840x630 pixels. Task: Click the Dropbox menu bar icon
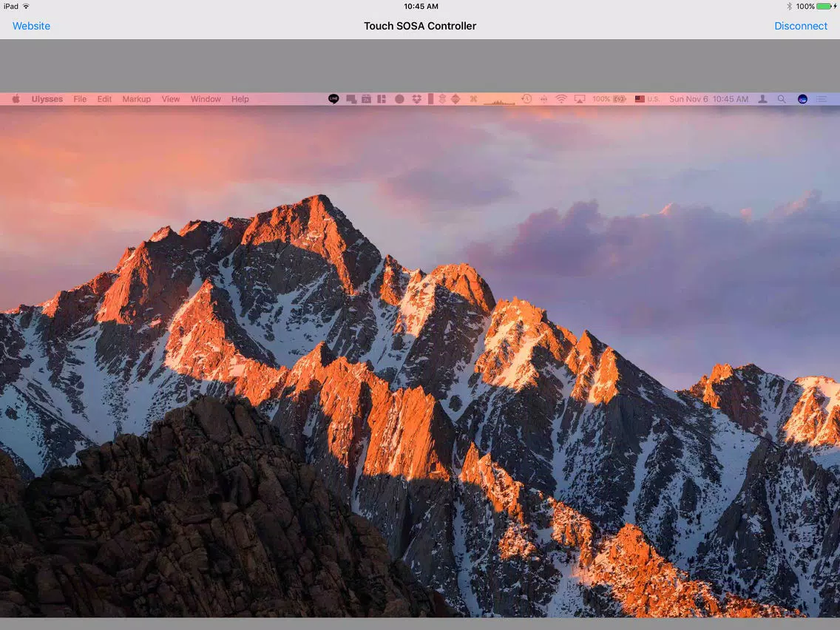tap(416, 99)
